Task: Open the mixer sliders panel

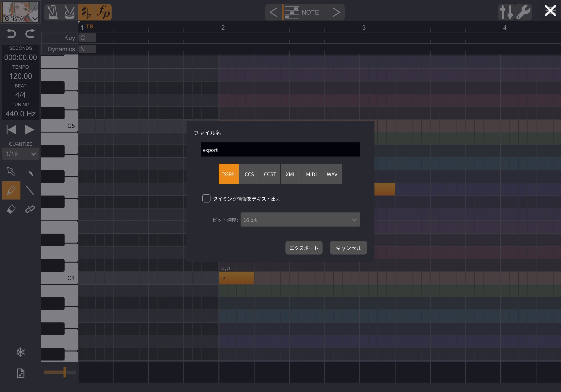Action: 506,12
